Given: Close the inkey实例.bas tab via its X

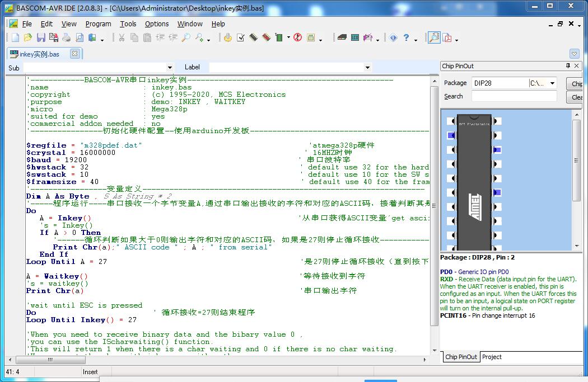Looking at the screenshot, I should (x=74, y=54).
